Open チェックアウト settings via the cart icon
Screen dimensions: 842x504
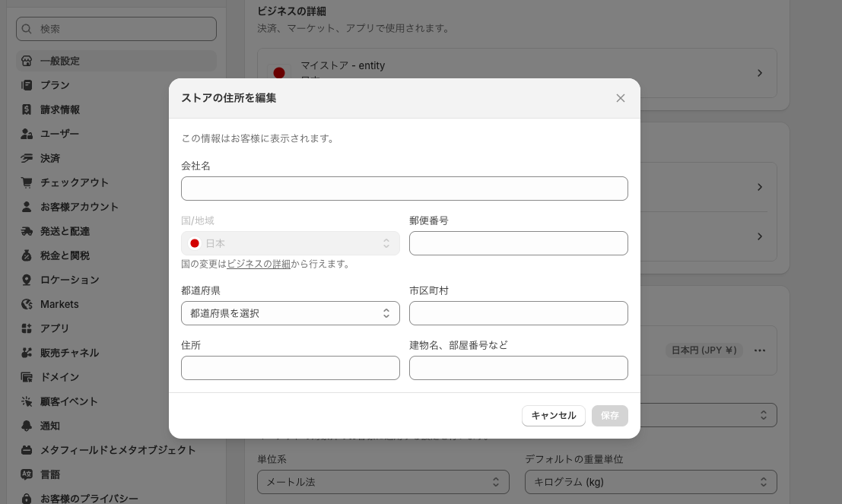click(28, 182)
